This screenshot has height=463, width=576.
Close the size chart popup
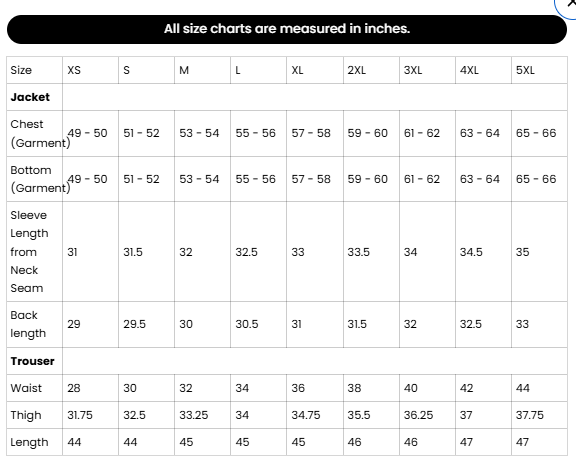click(568, 4)
